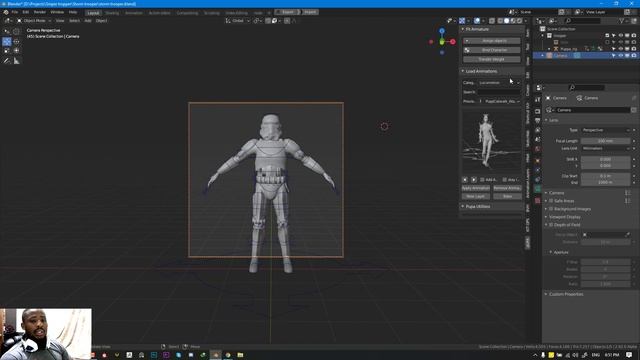
Task: Click the eyedropper in the Focus Object field
Action: click(627, 235)
